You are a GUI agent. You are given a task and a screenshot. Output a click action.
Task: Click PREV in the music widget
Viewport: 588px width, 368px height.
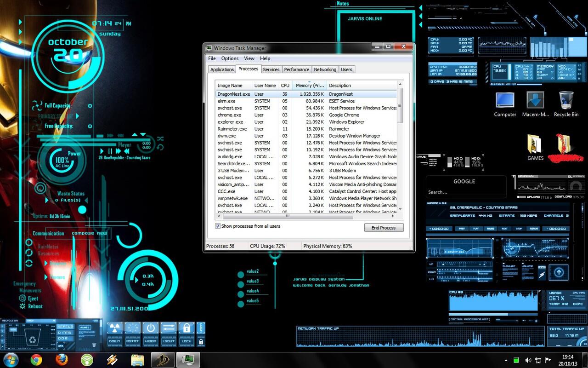tap(462, 228)
